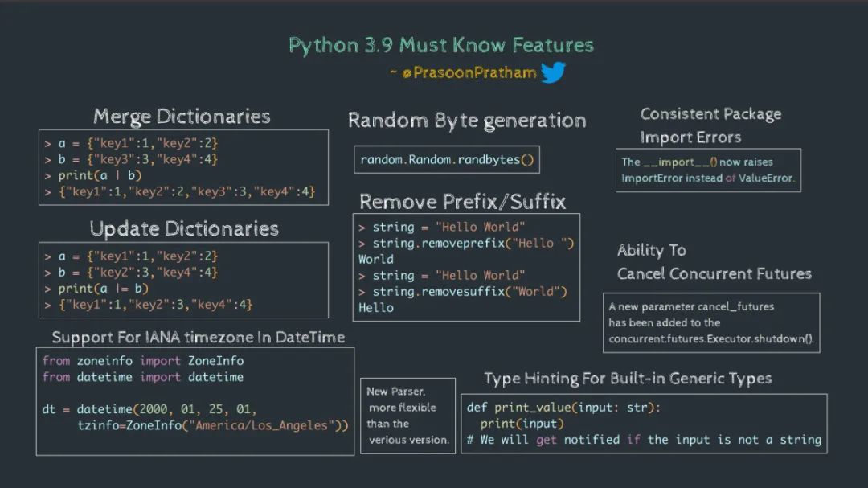Click the 'Merge Dictionaries' heading
868x488 pixels.
pos(182,117)
